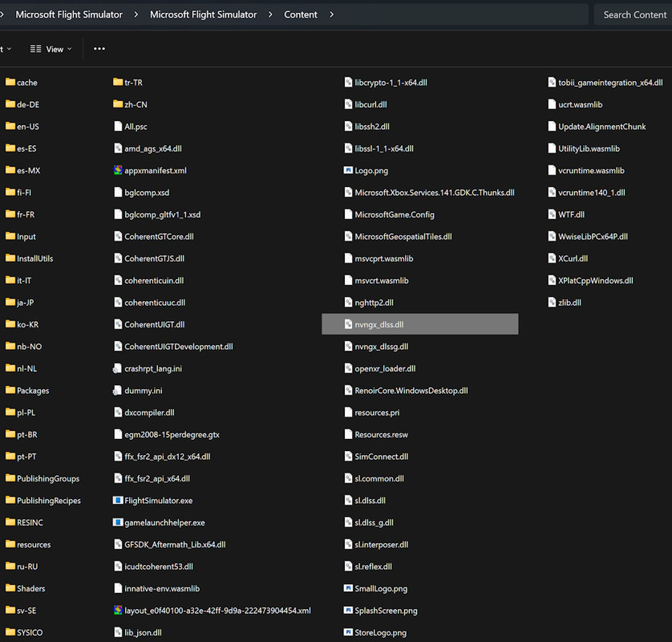Viewport: 672px width, 642px height.
Task: Click the WTF.dll file icon
Action: point(552,214)
